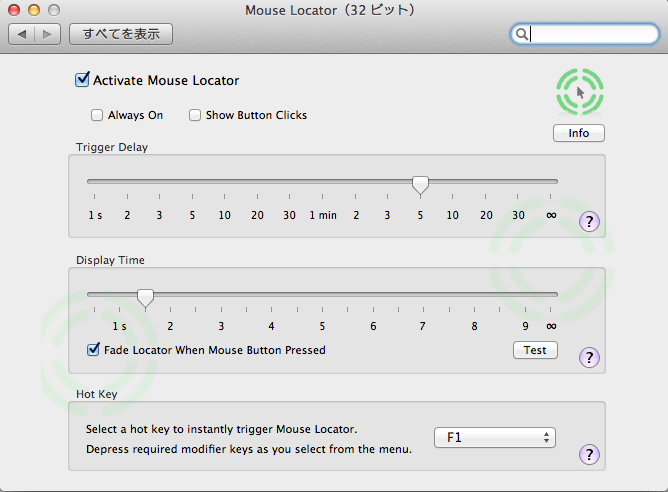Click the Display Time slider thumb
668x492 pixels.
145,298
